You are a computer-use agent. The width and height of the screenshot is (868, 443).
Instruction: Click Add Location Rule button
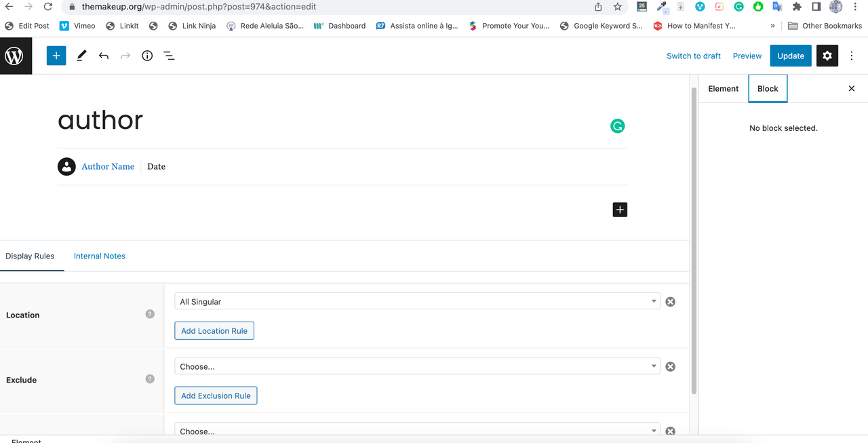tap(214, 330)
